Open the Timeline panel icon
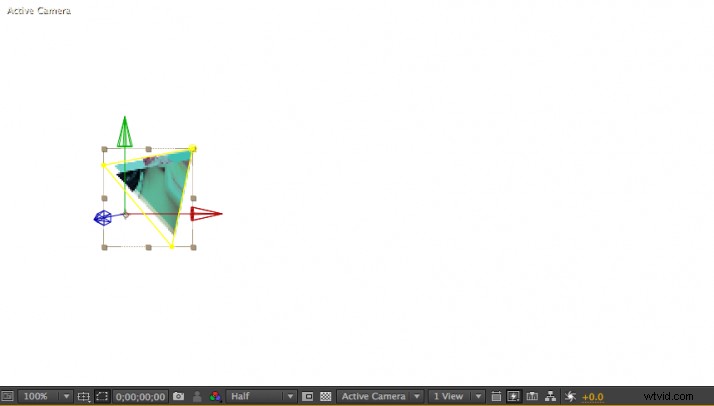 pyautogui.click(x=532, y=396)
